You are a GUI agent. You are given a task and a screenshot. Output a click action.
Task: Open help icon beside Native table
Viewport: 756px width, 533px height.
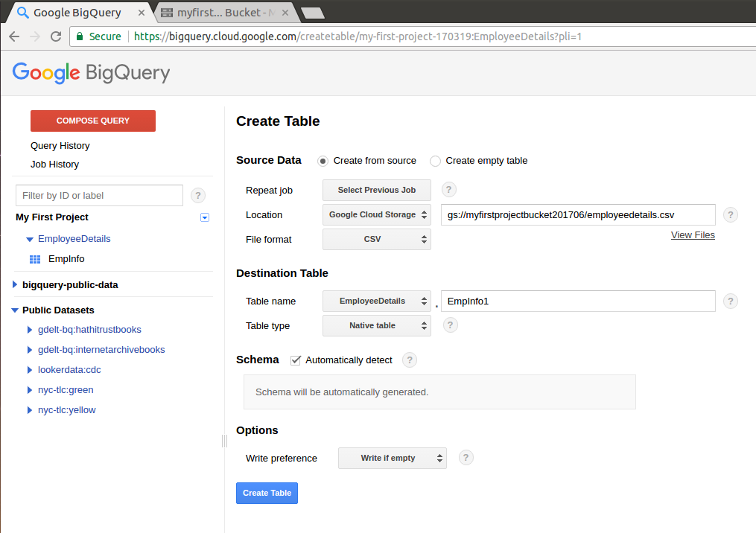point(450,325)
